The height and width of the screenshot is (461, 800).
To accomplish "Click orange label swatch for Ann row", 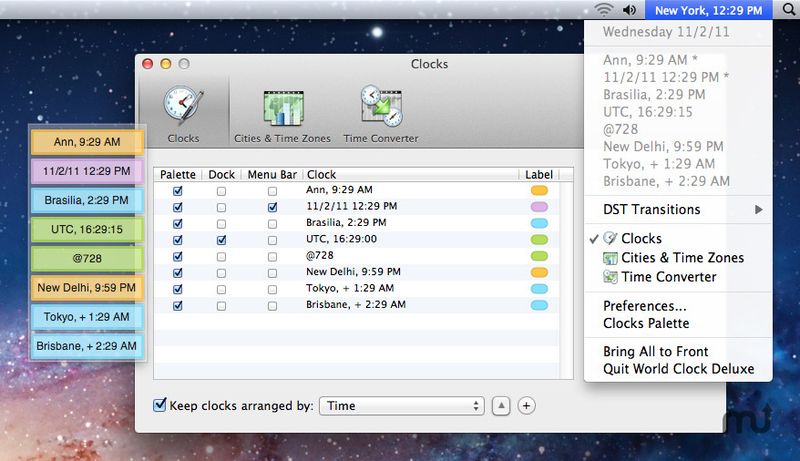I will point(539,190).
